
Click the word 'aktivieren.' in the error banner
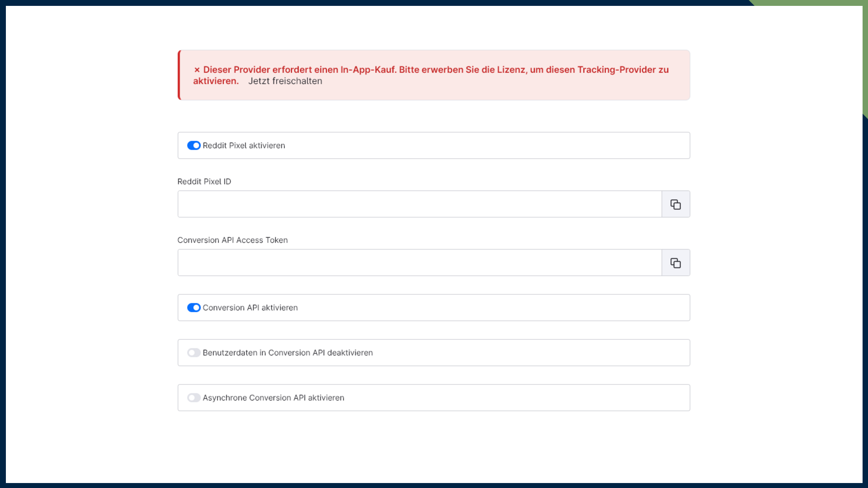click(216, 81)
